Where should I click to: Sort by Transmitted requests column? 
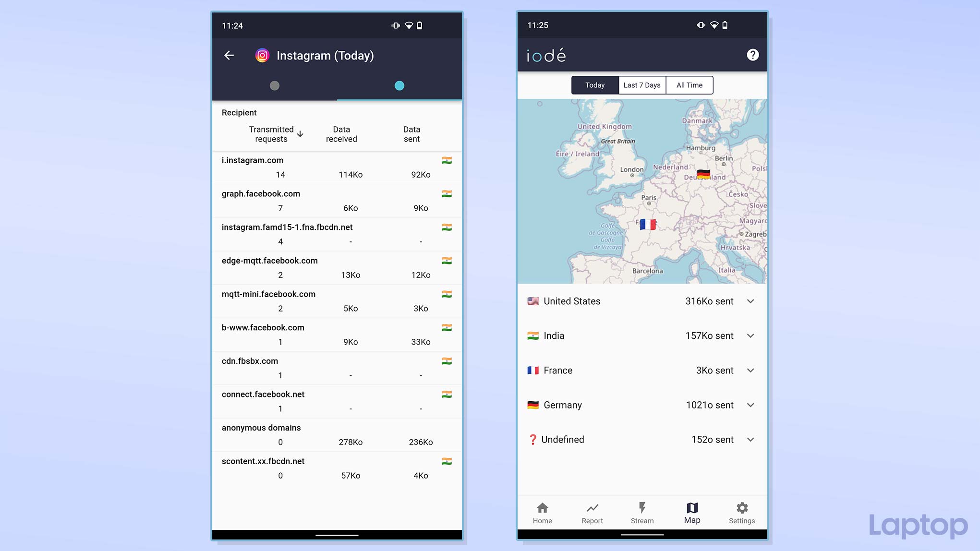[x=272, y=134]
